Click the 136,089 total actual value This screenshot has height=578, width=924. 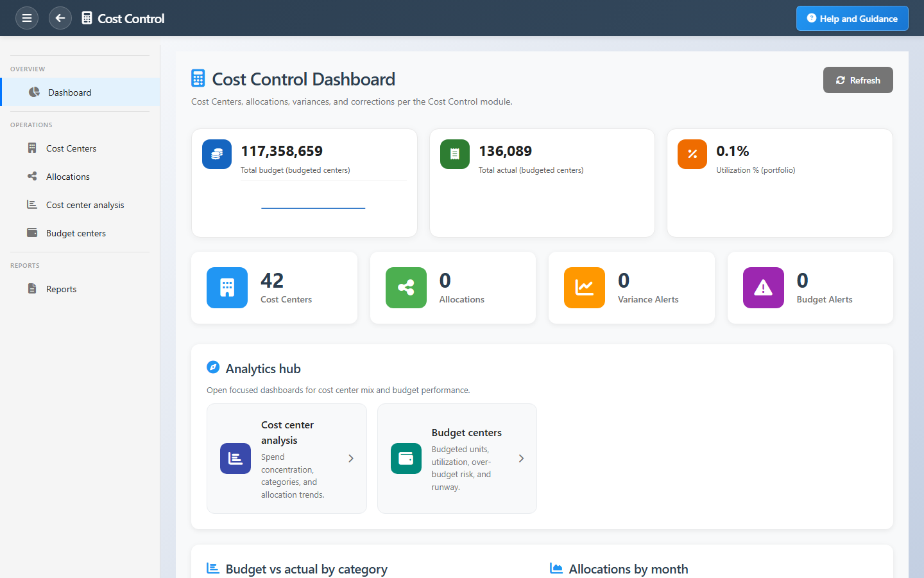point(506,152)
